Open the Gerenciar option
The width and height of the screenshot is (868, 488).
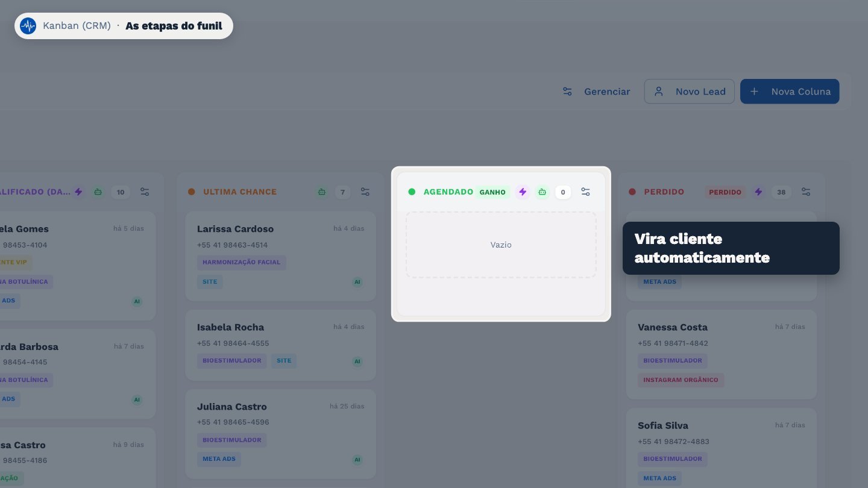(596, 92)
